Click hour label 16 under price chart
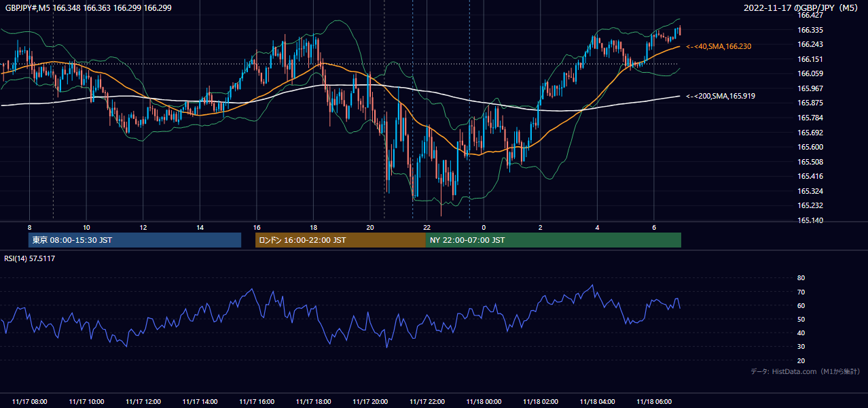Screen dimensions: 868x408 click(x=257, y=227)
